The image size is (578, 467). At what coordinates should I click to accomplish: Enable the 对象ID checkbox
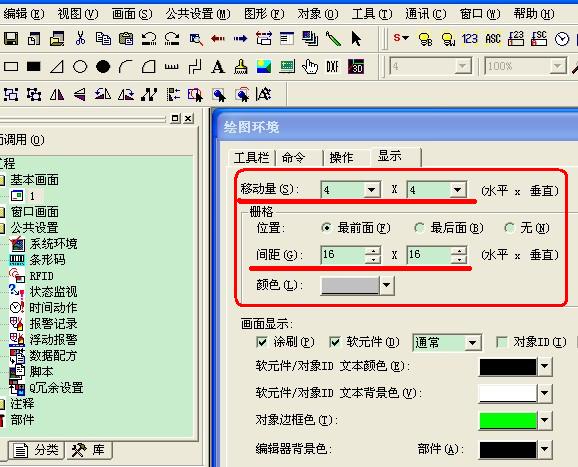(502, 342)
